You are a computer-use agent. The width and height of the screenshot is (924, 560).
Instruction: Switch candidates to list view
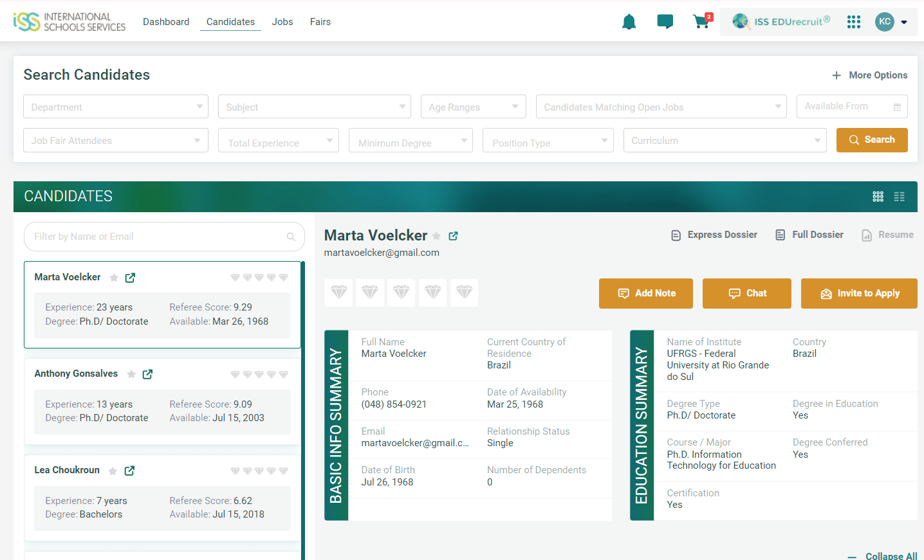click(899, 197)
